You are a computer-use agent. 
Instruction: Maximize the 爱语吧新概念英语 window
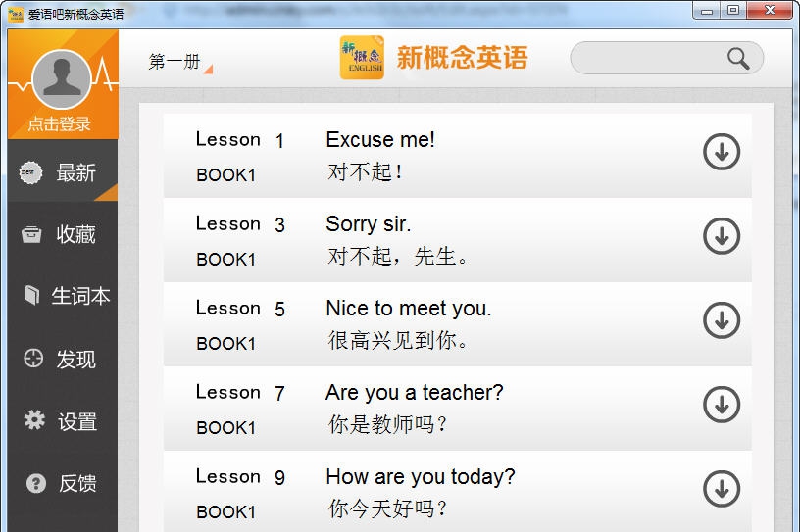tap(733, 11)
